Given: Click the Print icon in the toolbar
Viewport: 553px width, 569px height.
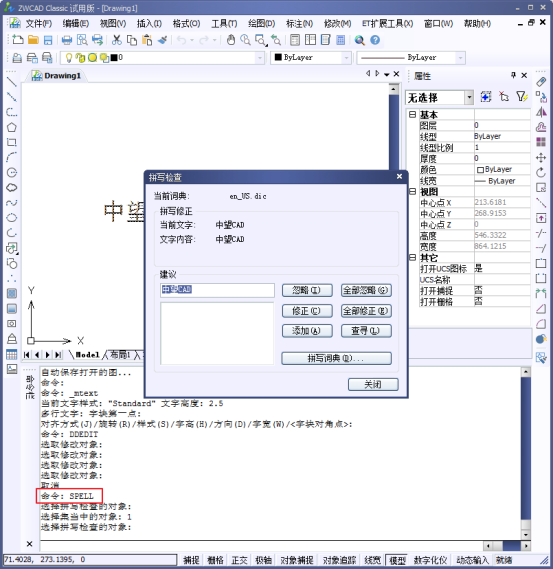Looking at the screenshot, I should (67, 40).
